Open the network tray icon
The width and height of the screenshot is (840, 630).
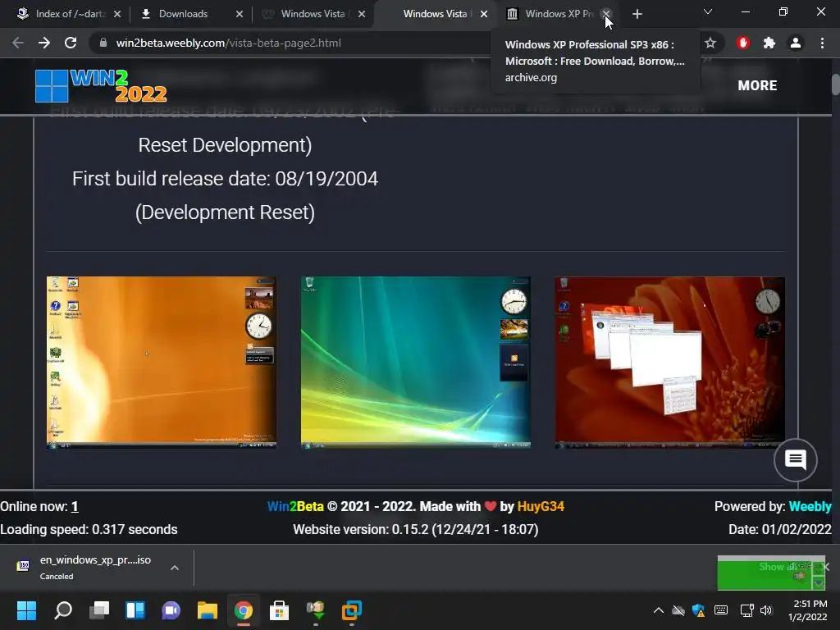click(746, 610)
